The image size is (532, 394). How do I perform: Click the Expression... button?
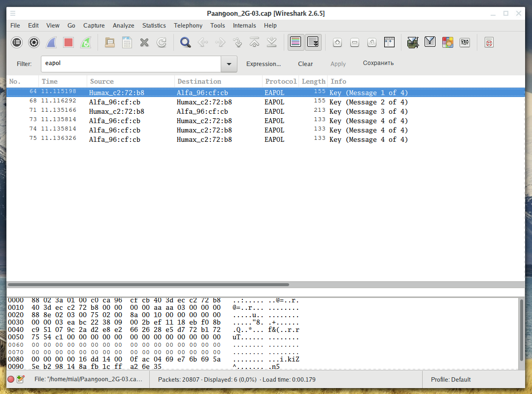pos(264,64)
